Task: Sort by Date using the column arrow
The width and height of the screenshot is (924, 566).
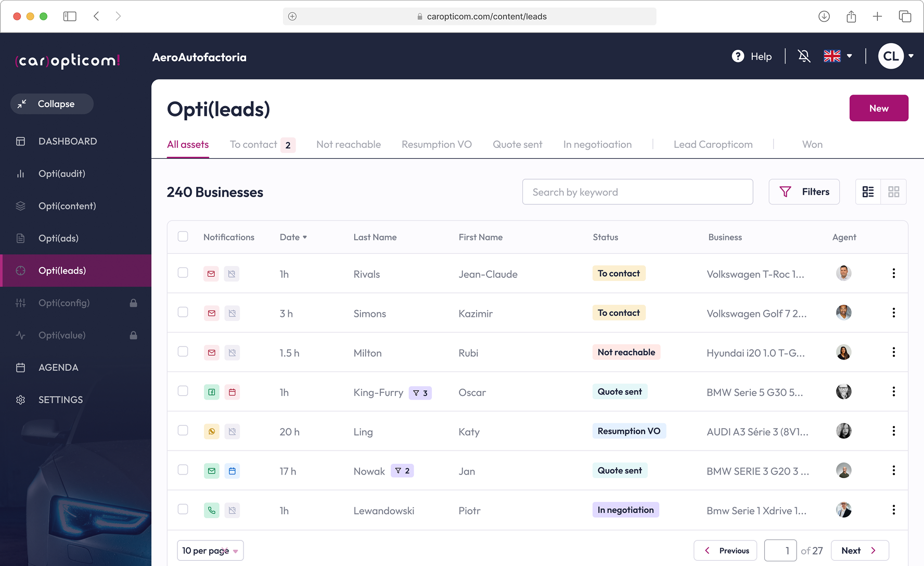Action: pyautogui.click(x=306, y=237)
